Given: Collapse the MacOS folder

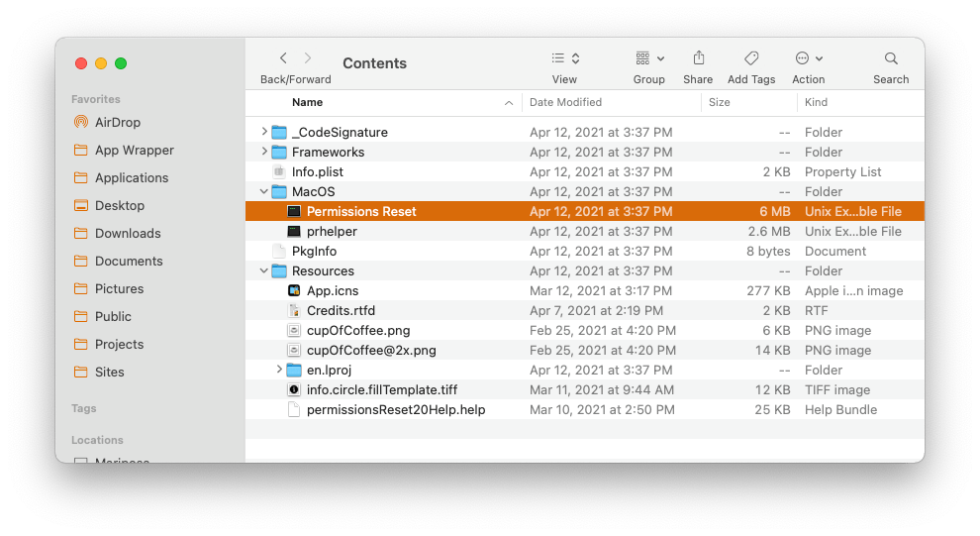Looking at the screenshot, I should click(x=264, y=191).
